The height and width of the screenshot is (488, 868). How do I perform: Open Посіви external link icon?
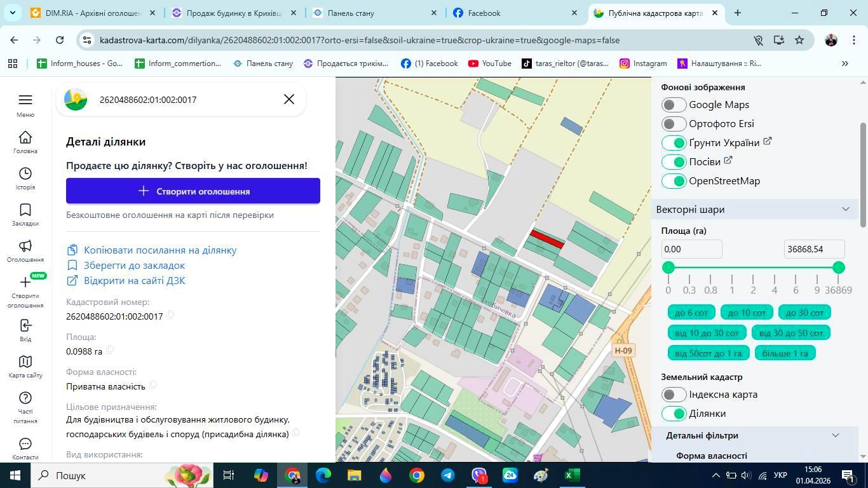click(728, 160)
